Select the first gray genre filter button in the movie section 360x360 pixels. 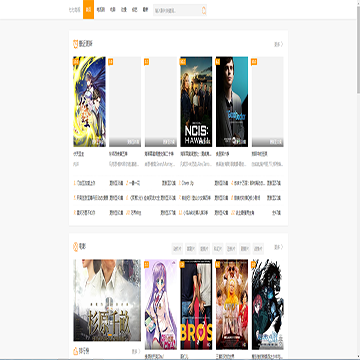tap(177, 249)
